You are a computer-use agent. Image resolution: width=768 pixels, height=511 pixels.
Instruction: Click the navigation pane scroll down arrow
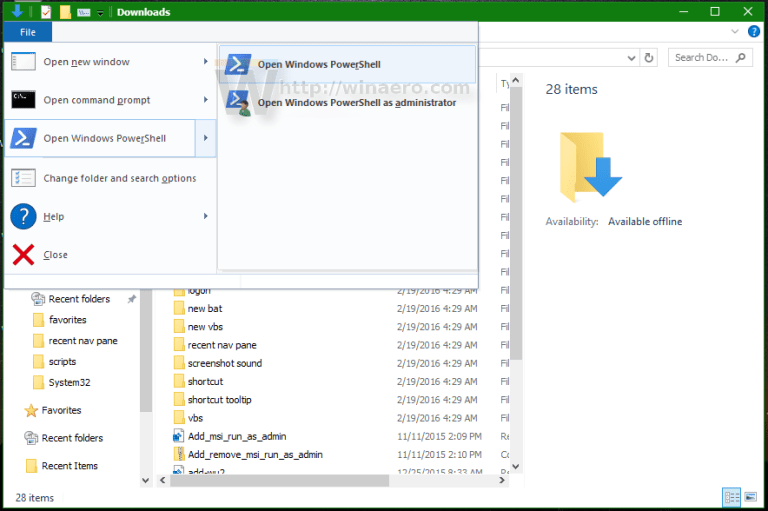[145, 481]
